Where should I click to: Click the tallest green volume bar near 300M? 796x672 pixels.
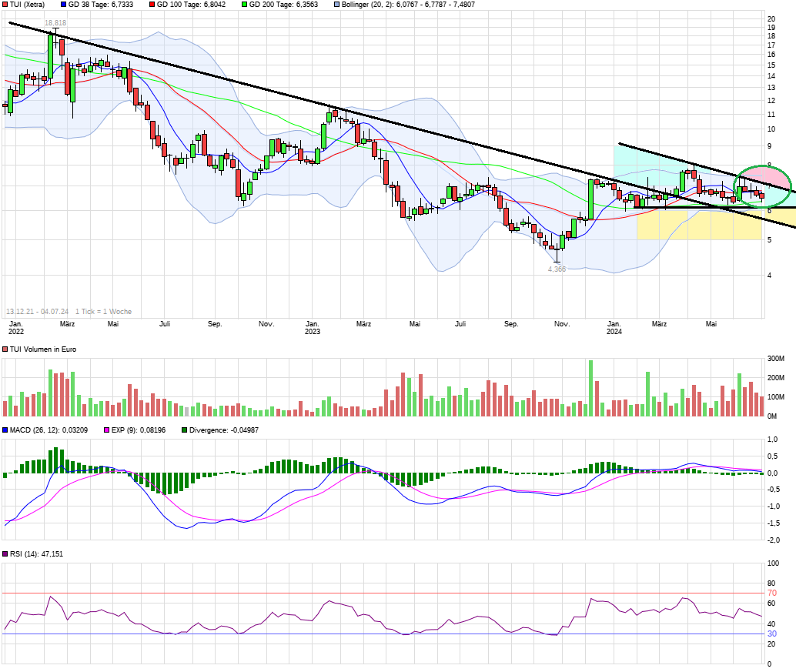click(591, 388)
